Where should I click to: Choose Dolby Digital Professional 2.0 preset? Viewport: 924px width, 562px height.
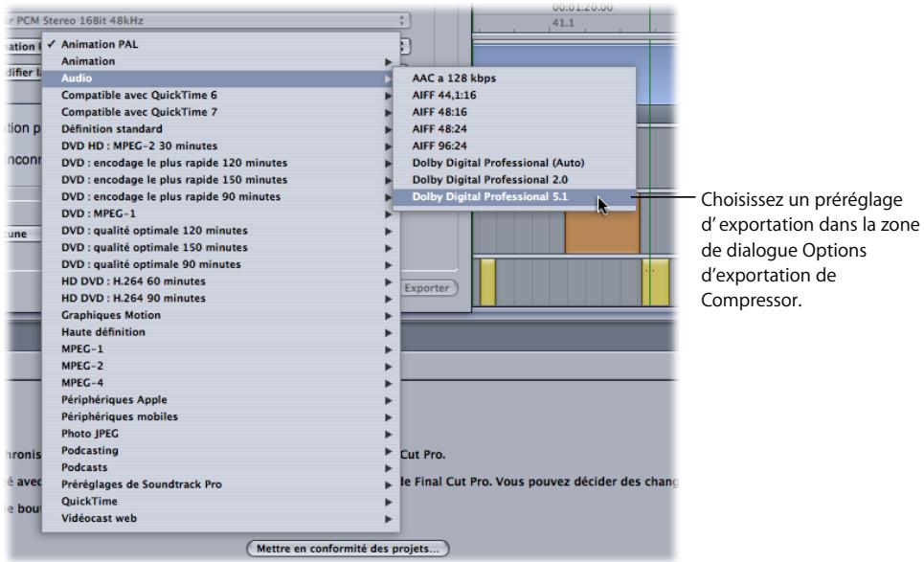515,180
